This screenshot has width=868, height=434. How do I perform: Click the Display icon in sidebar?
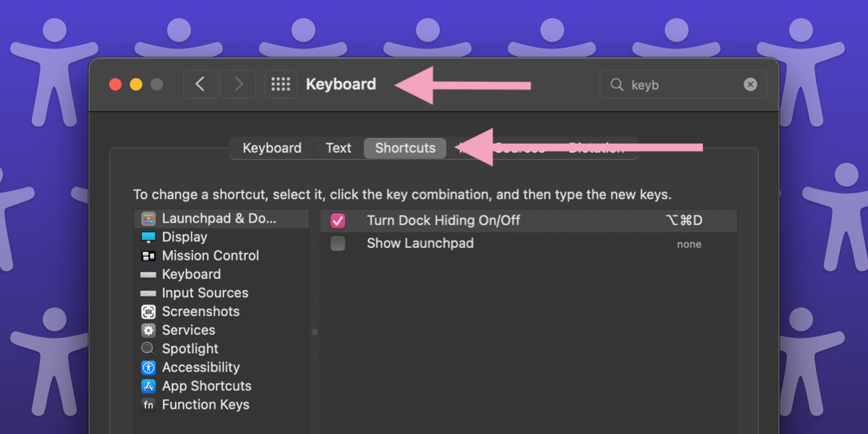[148, 237]
